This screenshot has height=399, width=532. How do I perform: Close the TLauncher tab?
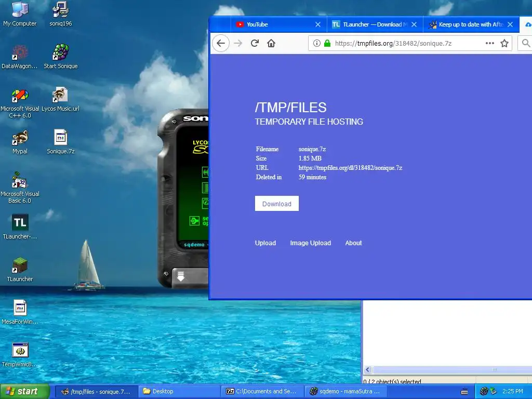tap(414, 24)
